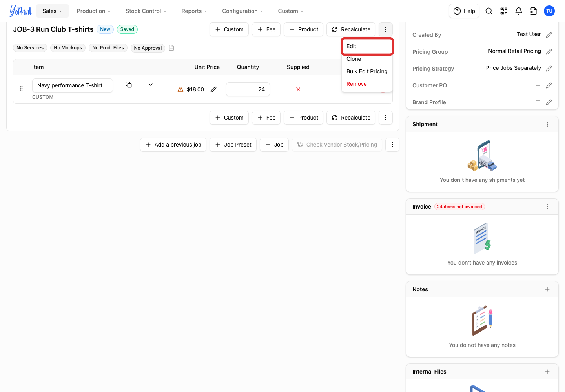Image resolution: width=565 pixels, height=392 pixels.
Task: Toggle the Supplied red X mark
Action: [x=298, y=89]
